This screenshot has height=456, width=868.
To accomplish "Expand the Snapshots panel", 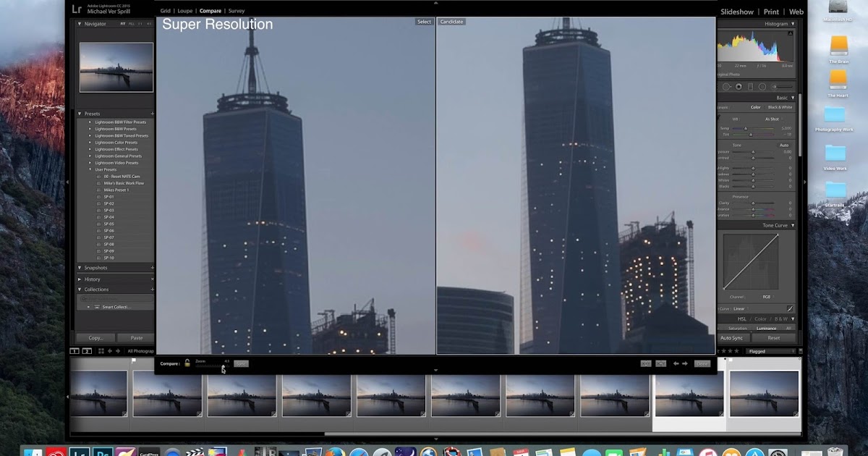I will 80,268.
